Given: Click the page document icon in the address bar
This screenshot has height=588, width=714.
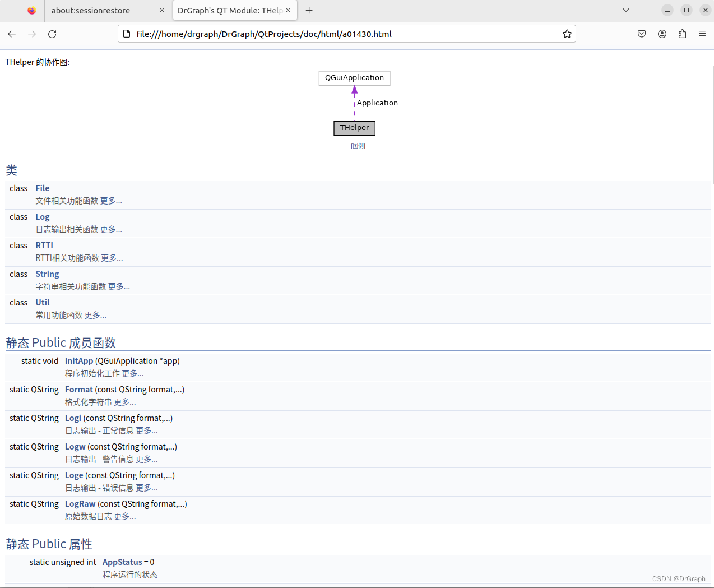Looking at the screenshot, I should (x=127, y=34).
